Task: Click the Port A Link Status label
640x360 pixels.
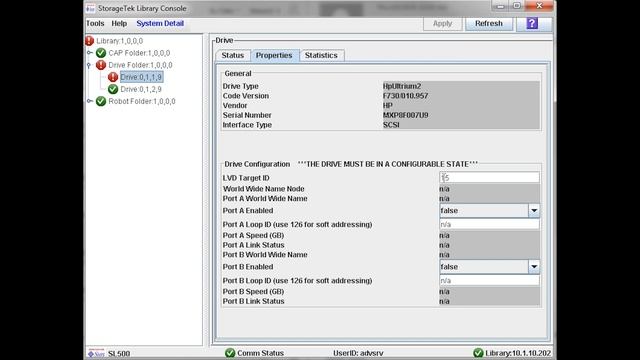Action: (x=253, y=245)
